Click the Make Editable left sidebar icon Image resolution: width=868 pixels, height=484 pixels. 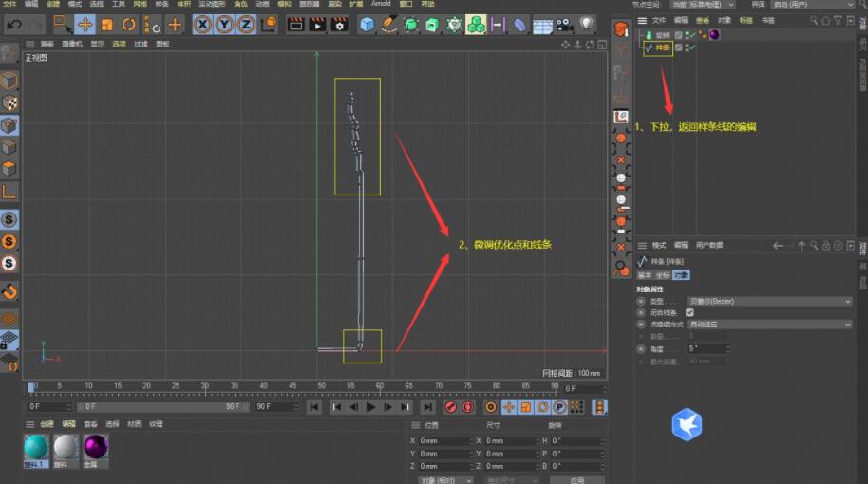(9, 54)
